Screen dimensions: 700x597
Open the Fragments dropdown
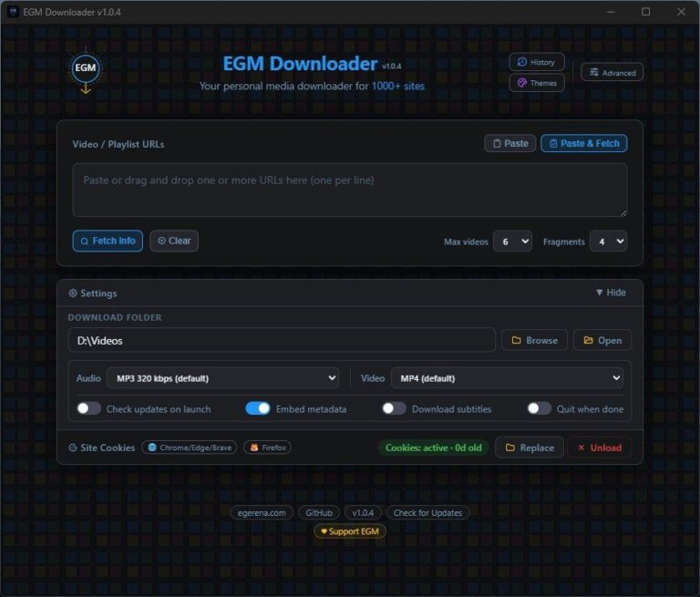(x=609, y=242)
